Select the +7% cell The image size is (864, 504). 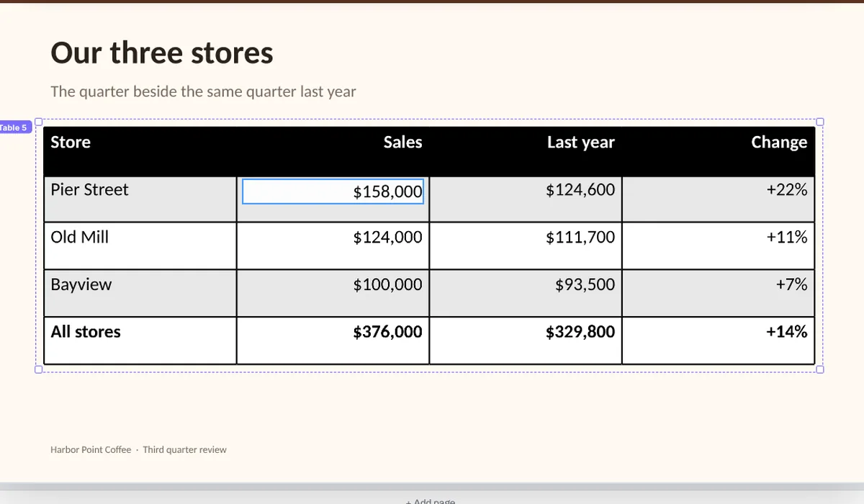719,293
